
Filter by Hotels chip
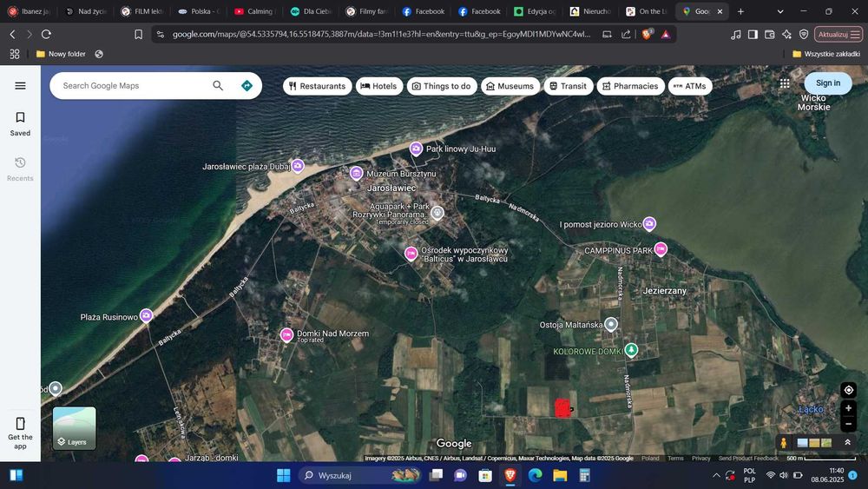pyautogui.click(x=379, y=86)
